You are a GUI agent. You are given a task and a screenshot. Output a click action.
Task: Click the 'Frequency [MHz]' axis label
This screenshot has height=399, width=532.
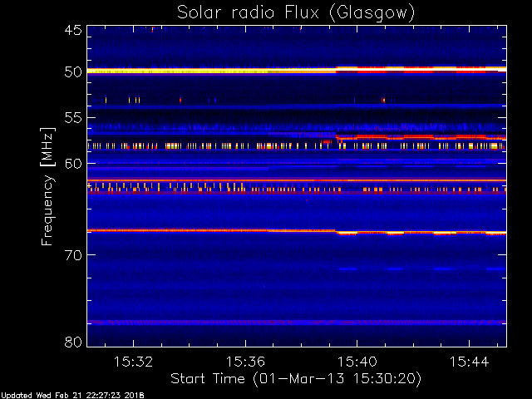47,186
